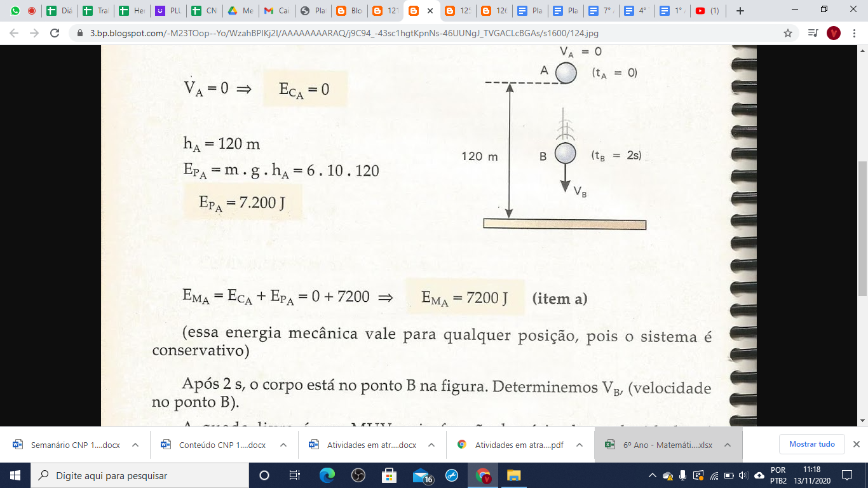This screenshot has width=868, height=488.
Task: Expand options for Semanário CNP download
Action: pyautogui.click(x=135, y=445)
